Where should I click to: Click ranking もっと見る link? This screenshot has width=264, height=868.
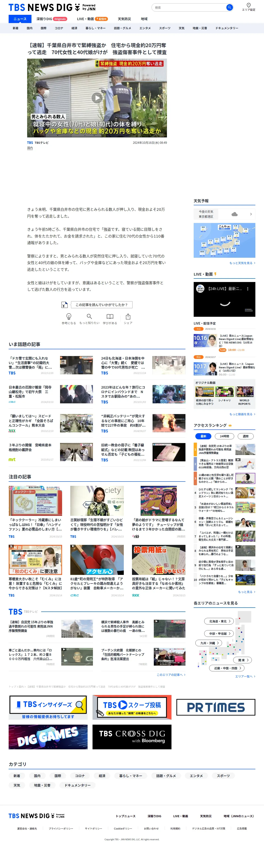(x=247, y=592)
